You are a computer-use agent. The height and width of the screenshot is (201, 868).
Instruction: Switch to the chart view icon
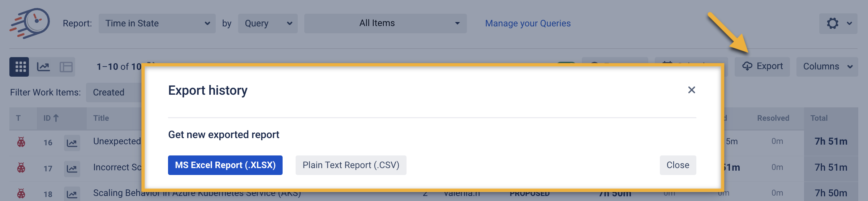[x=43, y=67]
